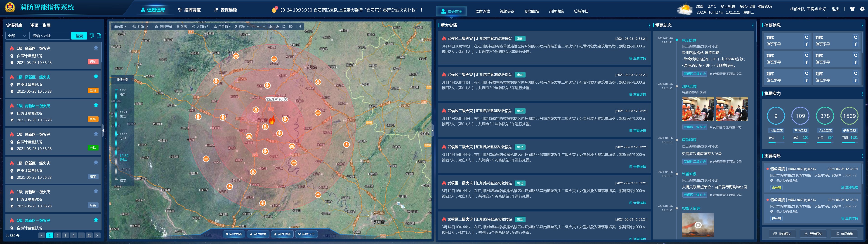Image resolution: width=868 pixels, height=244 pixels.
Task: Click the 请输入地址 address input field
Action: point(49,36)
